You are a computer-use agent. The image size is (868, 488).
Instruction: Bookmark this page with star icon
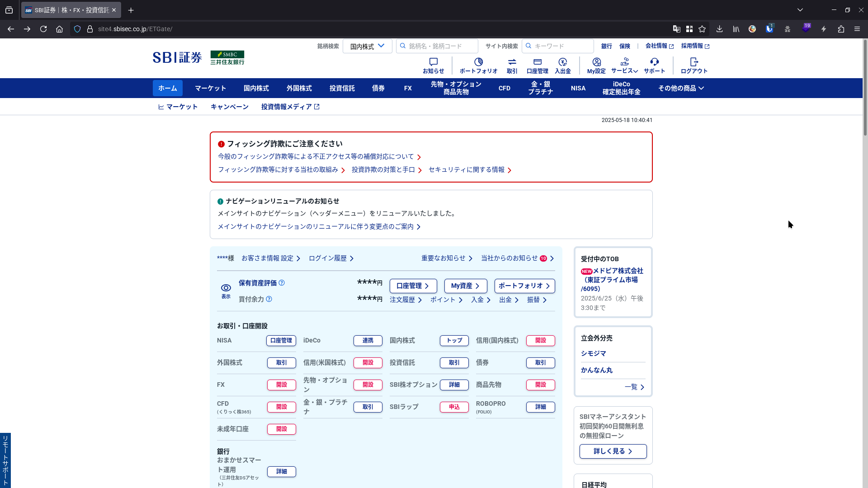702,29
